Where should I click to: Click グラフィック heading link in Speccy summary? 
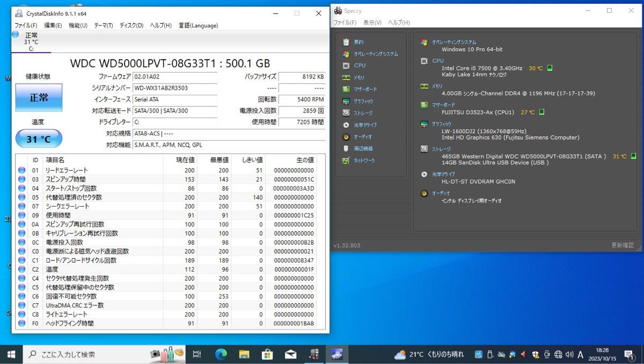tap(441, 124)
